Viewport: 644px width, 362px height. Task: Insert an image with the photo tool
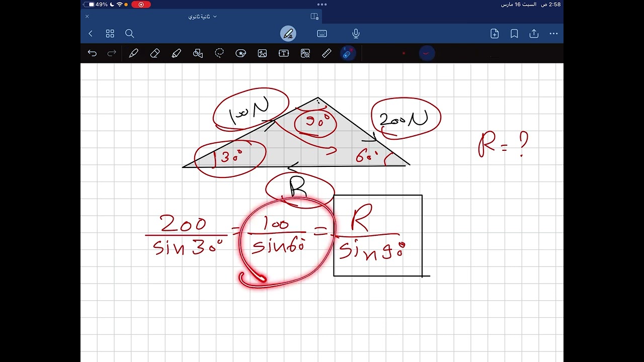tap(262, 53)
